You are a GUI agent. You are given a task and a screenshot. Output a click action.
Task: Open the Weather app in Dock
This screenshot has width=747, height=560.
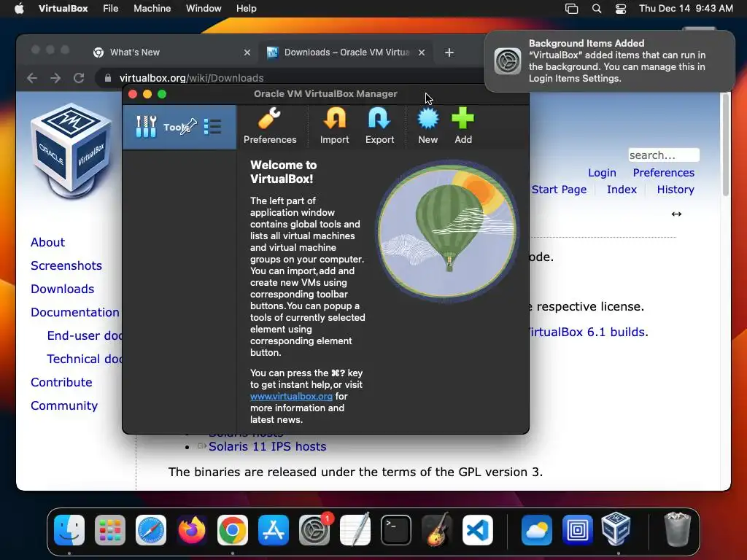(536, 530)
